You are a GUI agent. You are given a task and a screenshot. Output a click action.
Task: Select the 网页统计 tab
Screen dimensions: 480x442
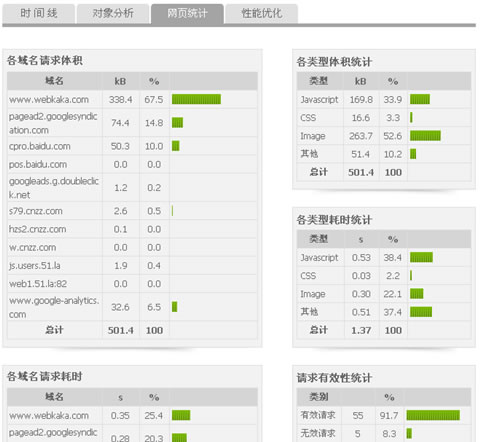pos(187,13)
